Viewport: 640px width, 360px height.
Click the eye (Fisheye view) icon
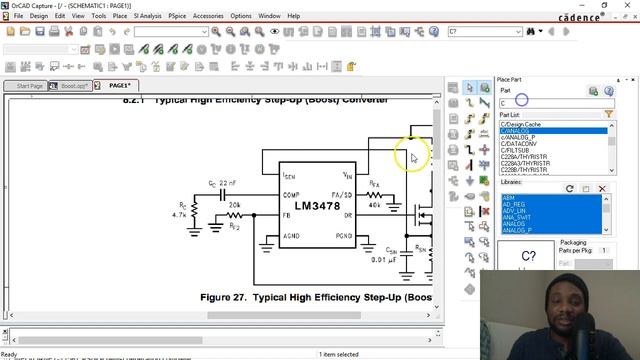tap(274, 31)
